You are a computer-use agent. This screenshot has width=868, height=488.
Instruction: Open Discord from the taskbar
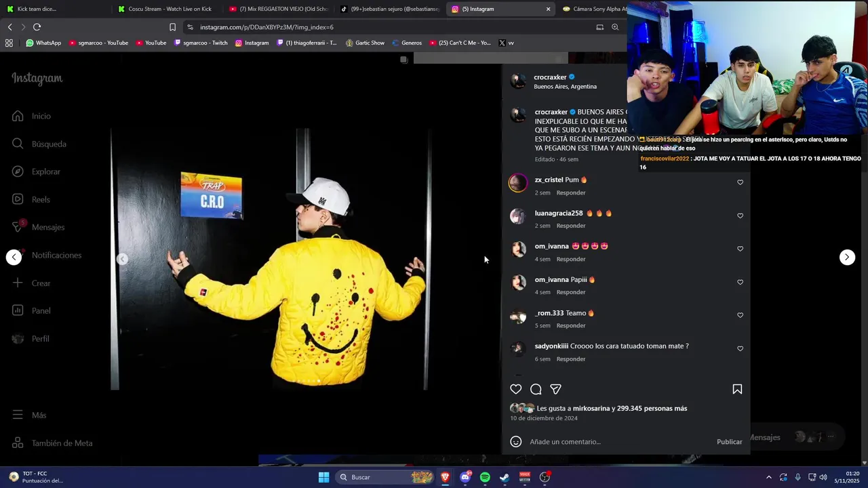pyautogui.click(x=465, y=477)
